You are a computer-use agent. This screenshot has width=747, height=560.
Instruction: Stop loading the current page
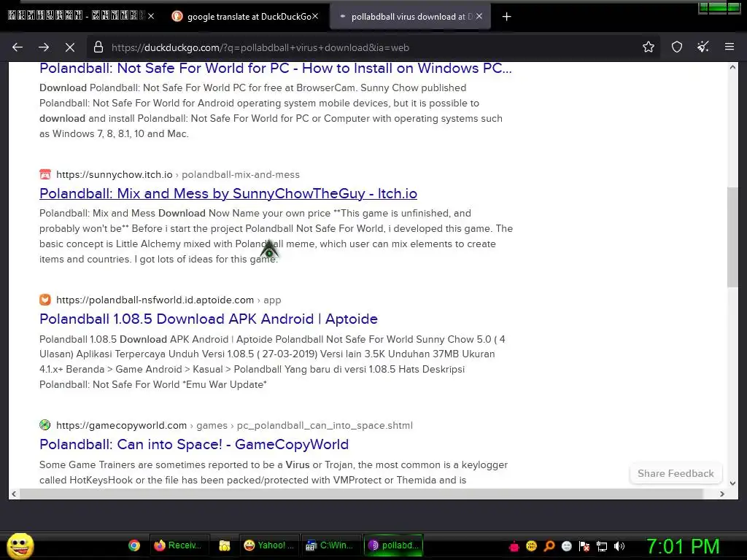(69, 47)
